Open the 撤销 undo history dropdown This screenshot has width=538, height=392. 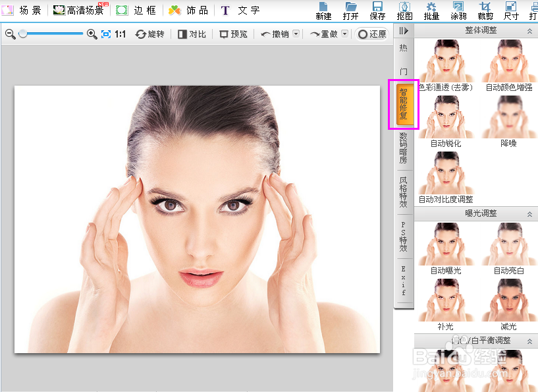(296, 34)
